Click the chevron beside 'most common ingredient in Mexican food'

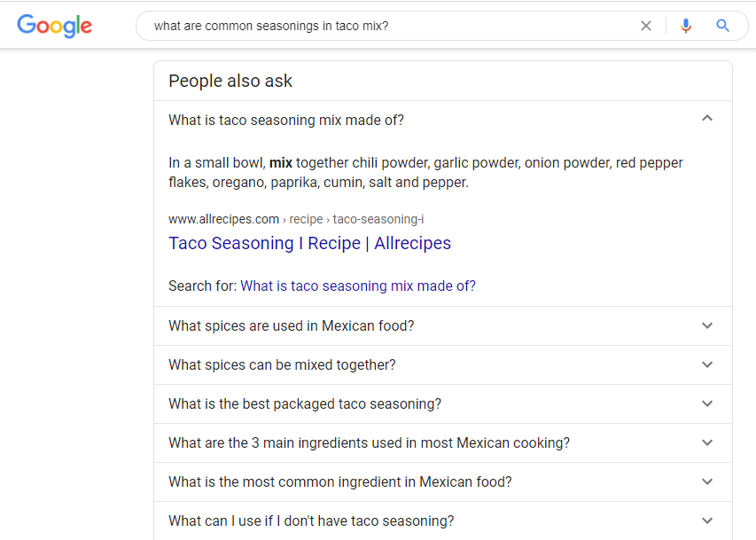pyautogui.click(x=706, y=481)
